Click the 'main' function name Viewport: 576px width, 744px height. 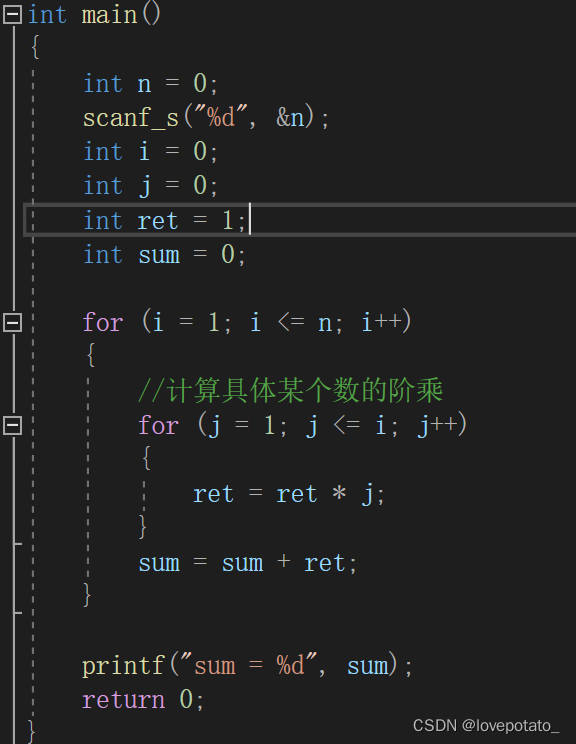coord(110,15)
